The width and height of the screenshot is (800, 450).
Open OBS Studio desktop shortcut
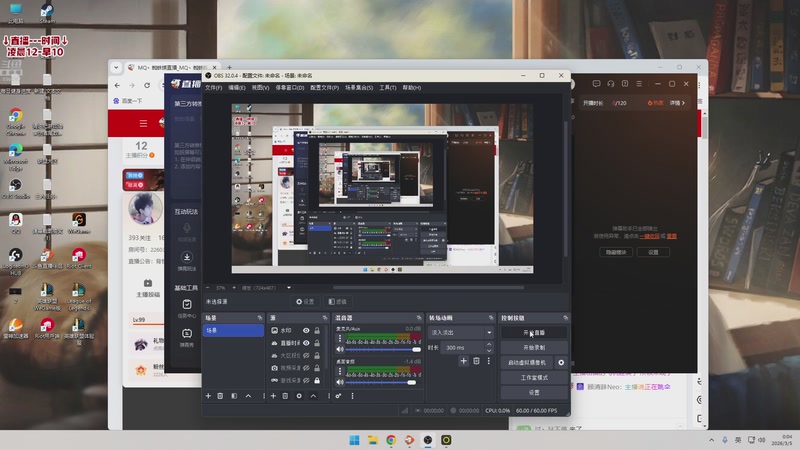16,188
